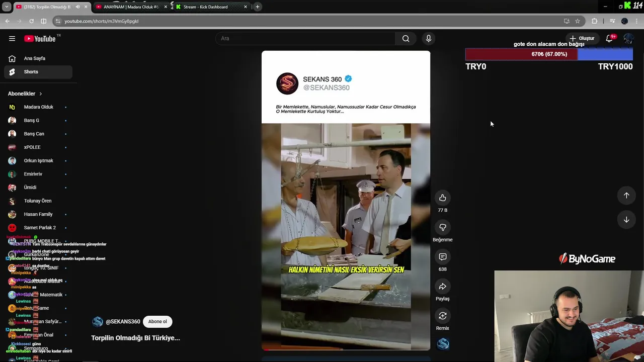The image size is (644, 362).
Task: Seek using the red video progress bar
Action: [346, 349]
